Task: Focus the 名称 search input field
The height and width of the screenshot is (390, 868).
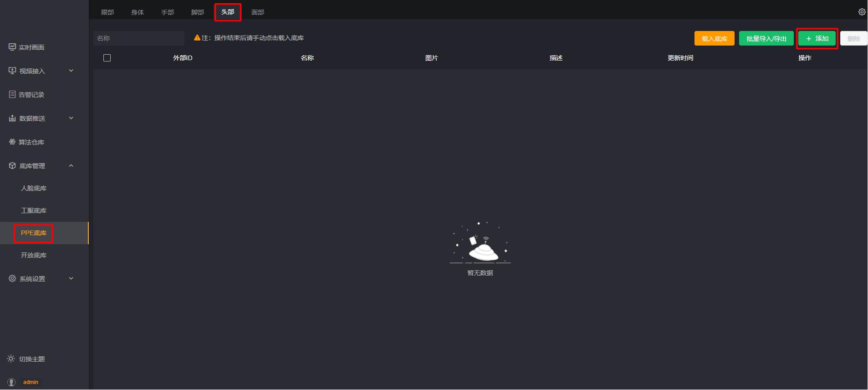Action: [x=139, y=38]
